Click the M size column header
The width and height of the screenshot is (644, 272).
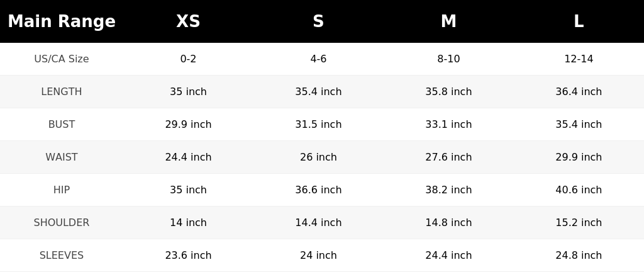pyautogui.click(x=448, y=21)
